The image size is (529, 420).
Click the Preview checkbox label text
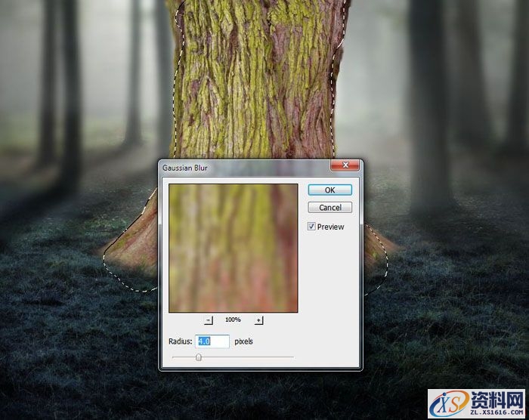point(330,227)
